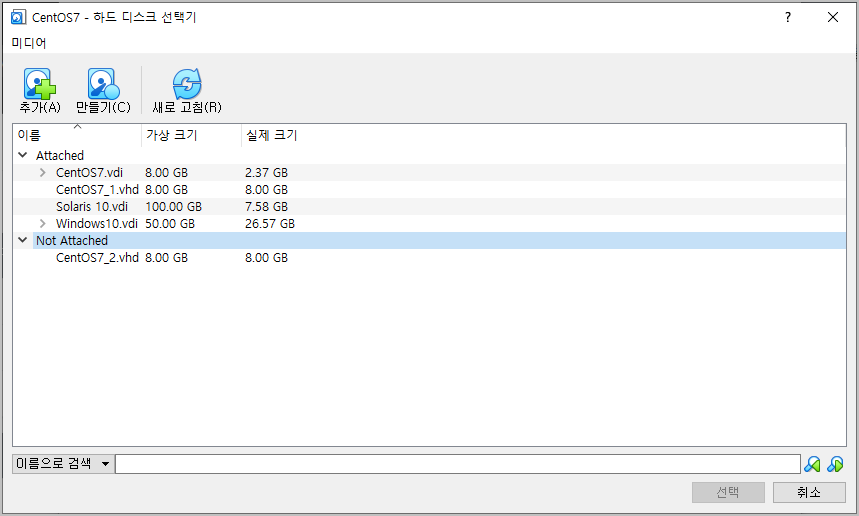Click the help question mark button
The height and width of the screenshot is (516, 859).
pos(788,17)
